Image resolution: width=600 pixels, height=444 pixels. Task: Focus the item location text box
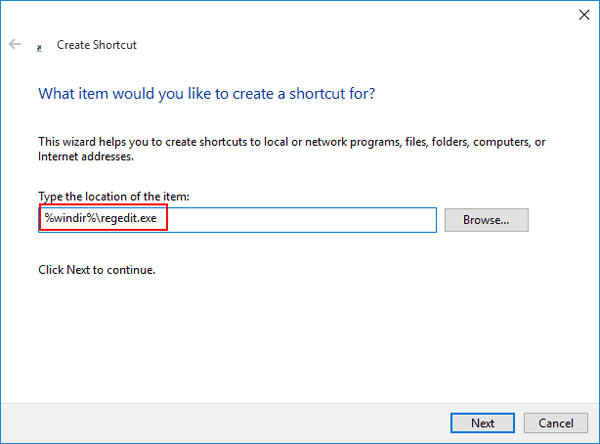(x=300, y=219)
